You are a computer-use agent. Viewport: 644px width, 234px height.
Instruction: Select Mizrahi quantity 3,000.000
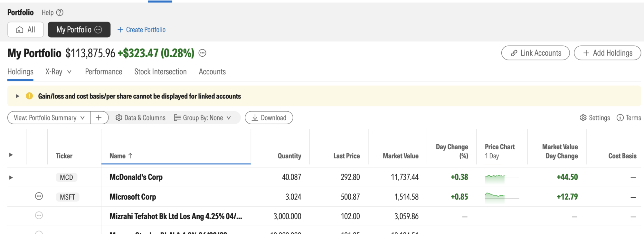pyautogui.click(x=287, y=216)
